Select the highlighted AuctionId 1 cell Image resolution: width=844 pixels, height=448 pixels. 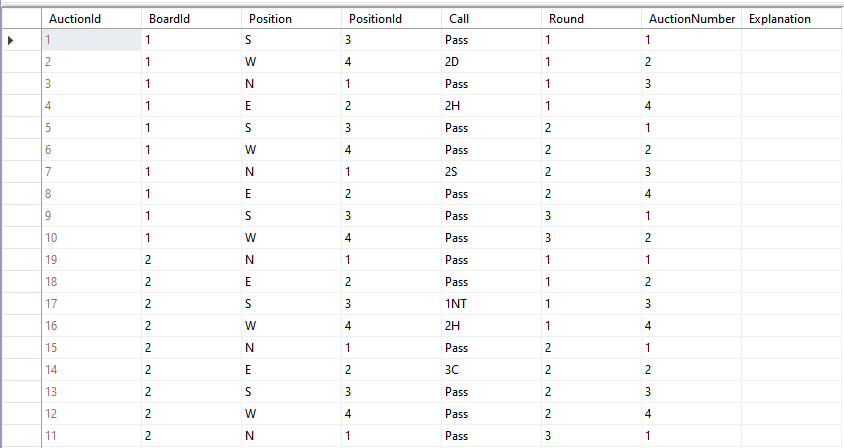click(92, 40)
